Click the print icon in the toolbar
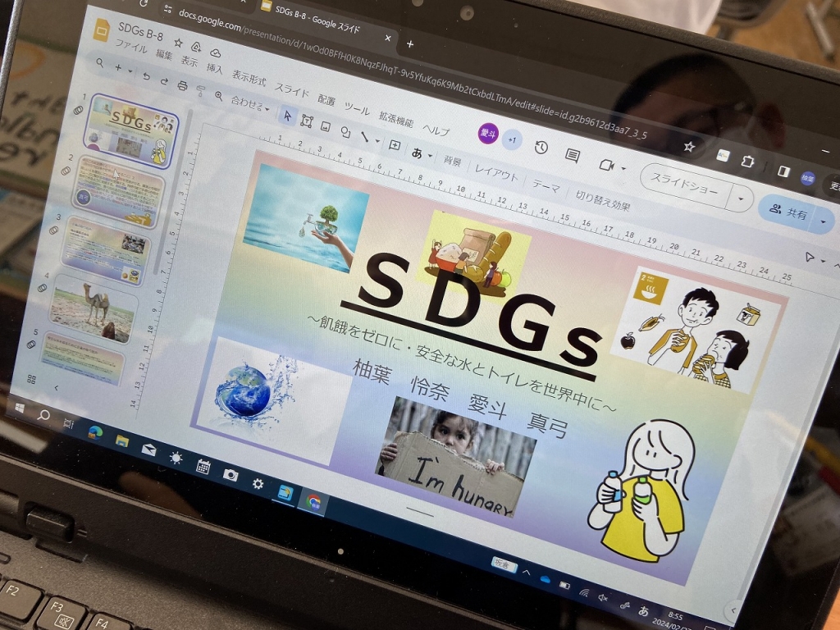Screen dimensions: 840x630 click(183, 85)
